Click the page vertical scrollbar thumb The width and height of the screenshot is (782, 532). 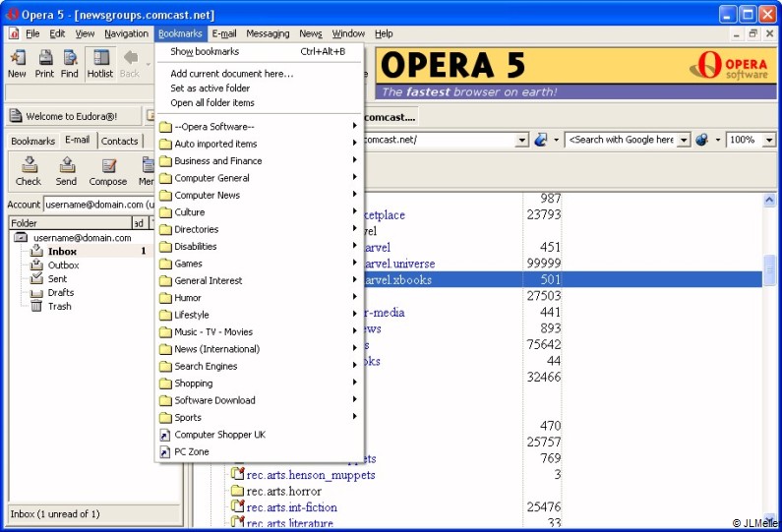point(769,269)
